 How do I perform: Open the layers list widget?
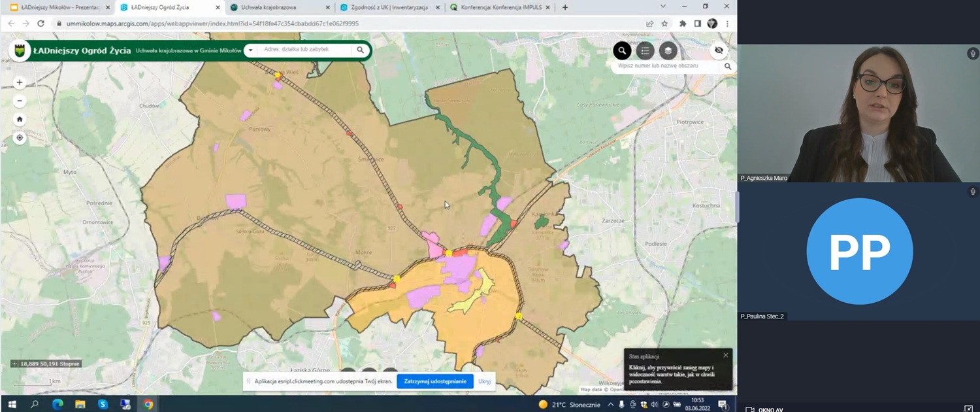668,50
